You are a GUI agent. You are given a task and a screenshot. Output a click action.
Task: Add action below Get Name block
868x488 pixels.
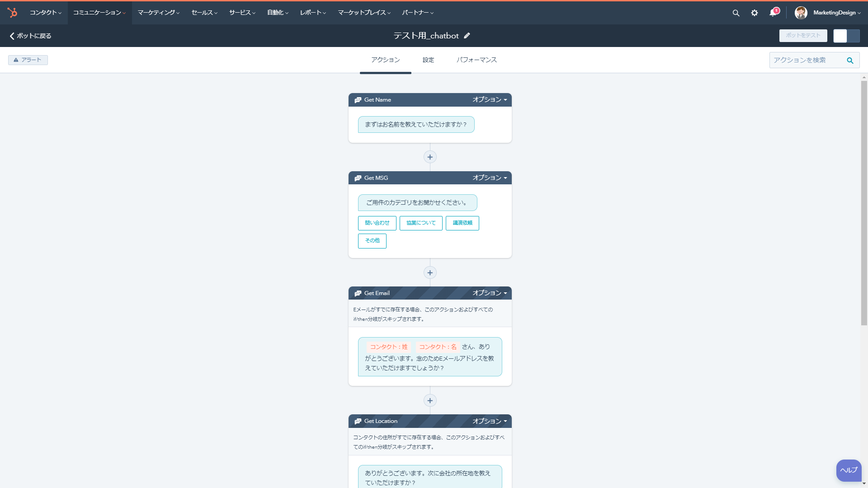pos(430,157)
